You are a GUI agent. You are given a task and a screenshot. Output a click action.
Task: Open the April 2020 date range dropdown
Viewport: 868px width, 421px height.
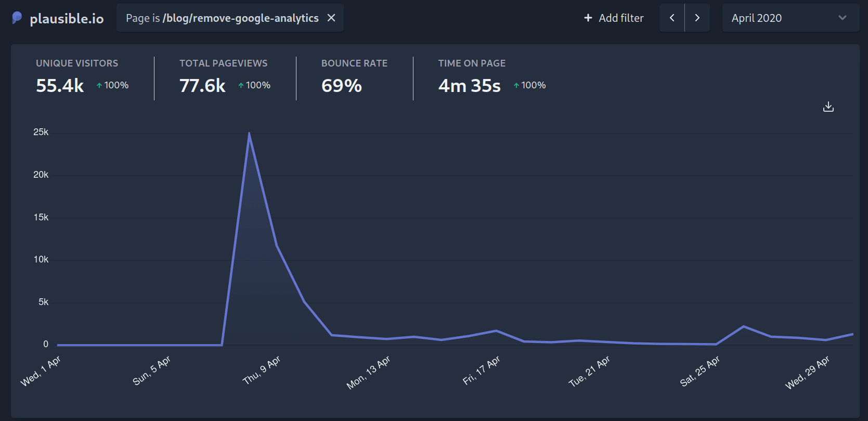791,18
